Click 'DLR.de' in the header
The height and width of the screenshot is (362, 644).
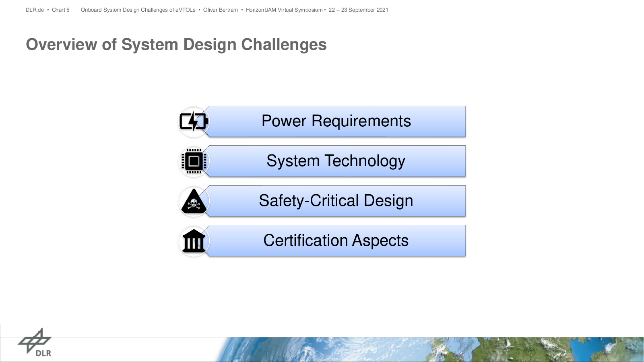coord(35,10)
